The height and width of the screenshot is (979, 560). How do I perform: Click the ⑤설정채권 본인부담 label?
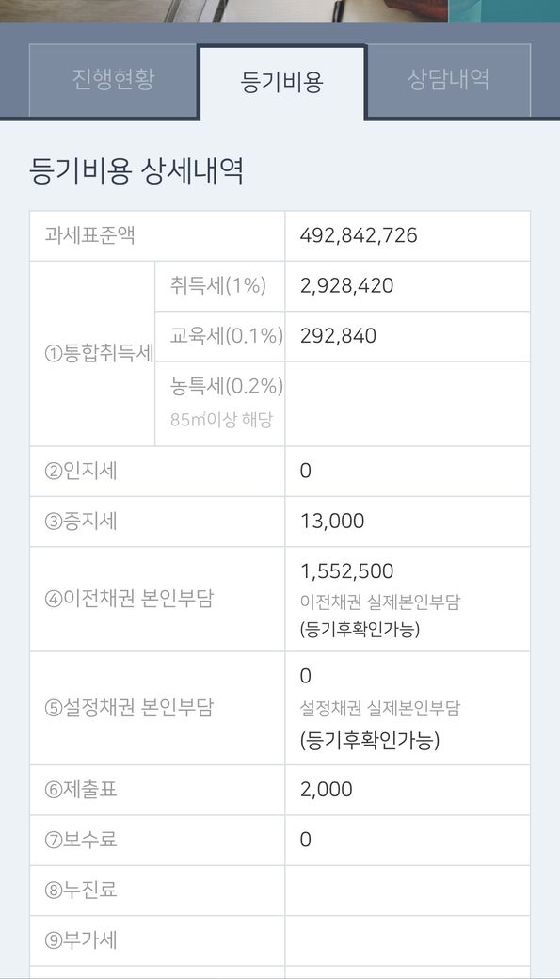pos(129,708)
